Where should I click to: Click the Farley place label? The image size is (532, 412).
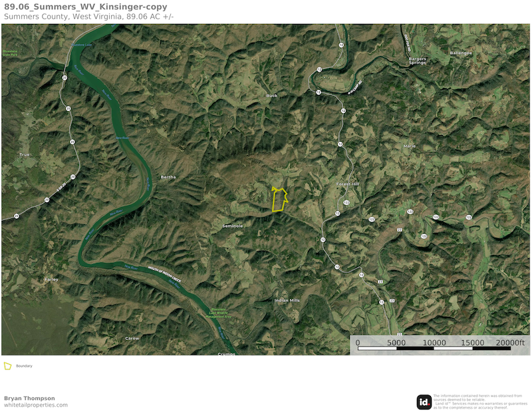tap(52, 279)
